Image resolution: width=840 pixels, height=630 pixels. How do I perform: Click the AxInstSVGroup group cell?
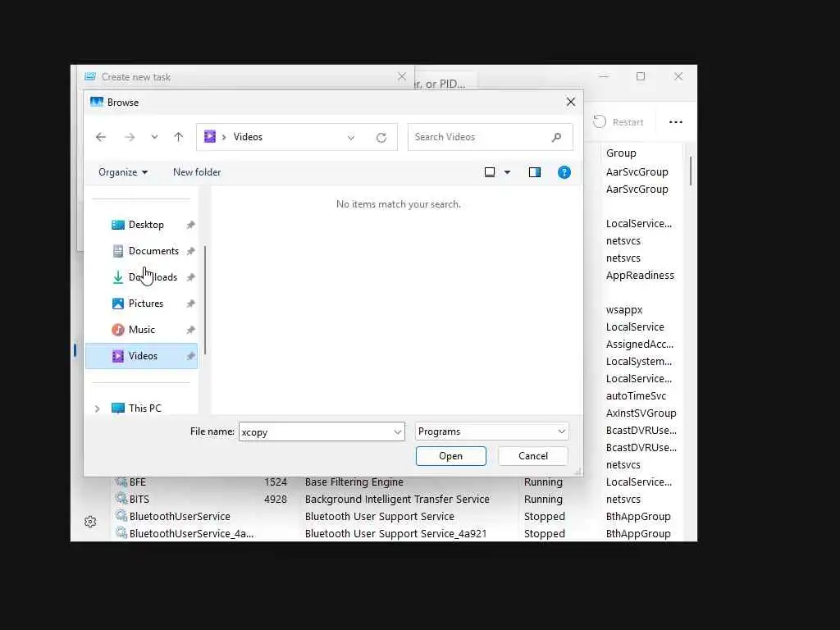pos(641,413)
